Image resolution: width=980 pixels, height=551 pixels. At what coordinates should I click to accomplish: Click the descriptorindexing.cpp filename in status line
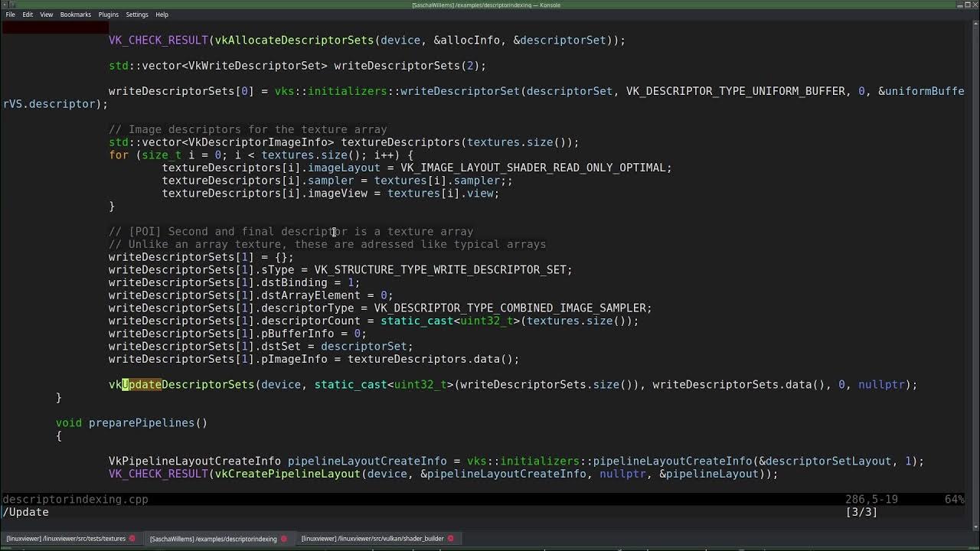[75, 499]
